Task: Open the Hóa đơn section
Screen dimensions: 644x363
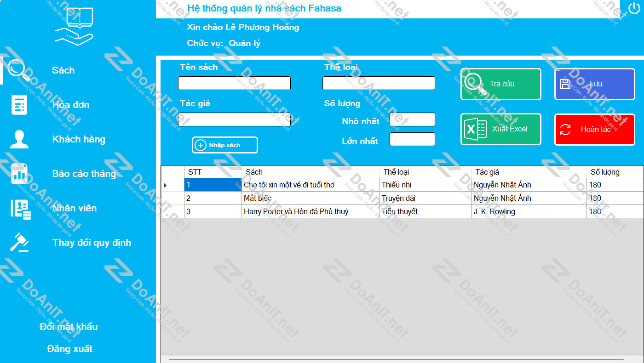Action: pos(71,105)
